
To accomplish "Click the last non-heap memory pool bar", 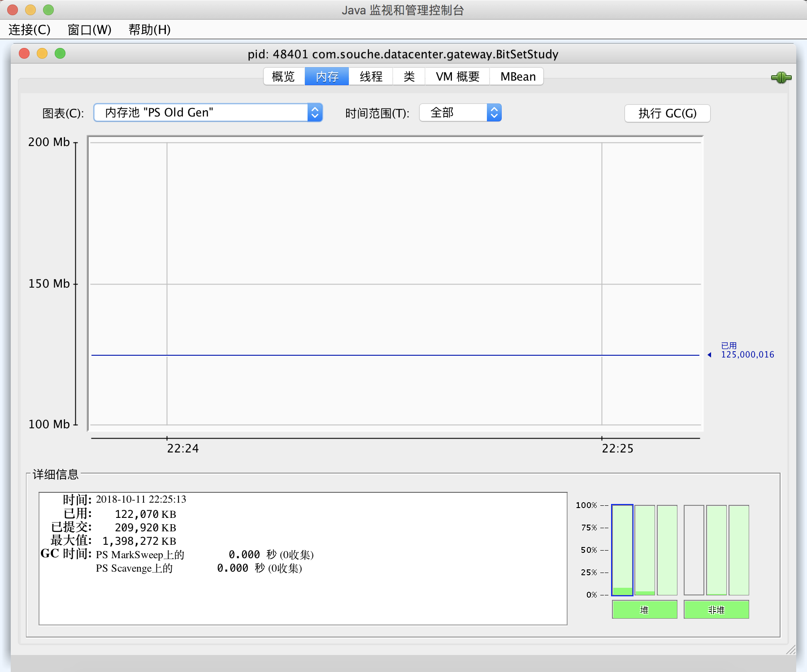I will pyautogui.click(x=738, y=550).
